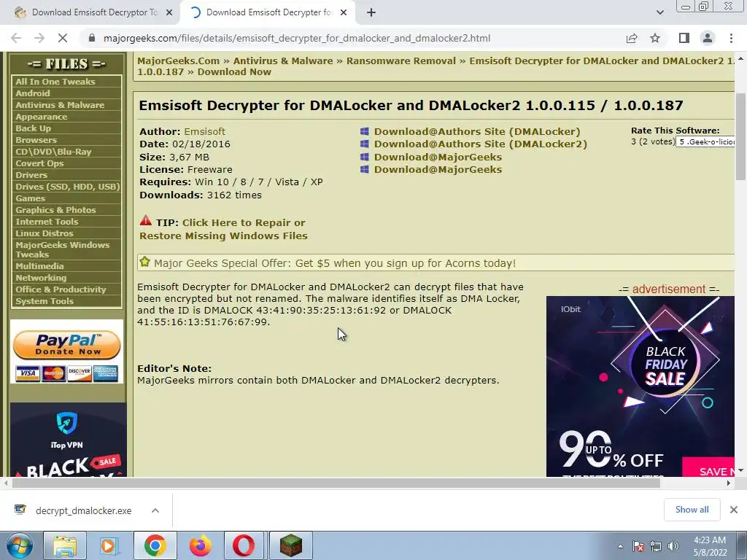The width and height of the screenshot is (747, 560).
Task: Open the tab search chevron
Action: (x=659, y=12)
